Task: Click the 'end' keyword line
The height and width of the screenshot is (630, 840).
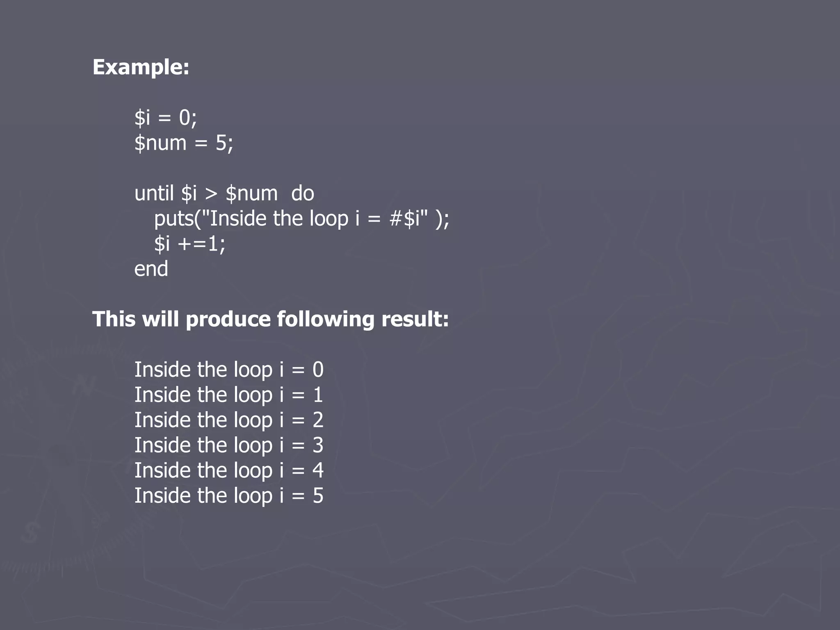Action: coord(151,269)
